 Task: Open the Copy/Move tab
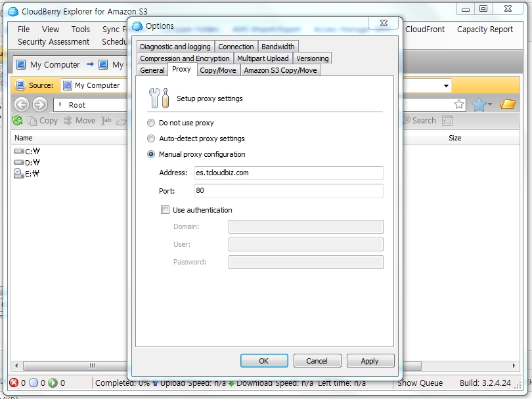[x=218, y=70]
